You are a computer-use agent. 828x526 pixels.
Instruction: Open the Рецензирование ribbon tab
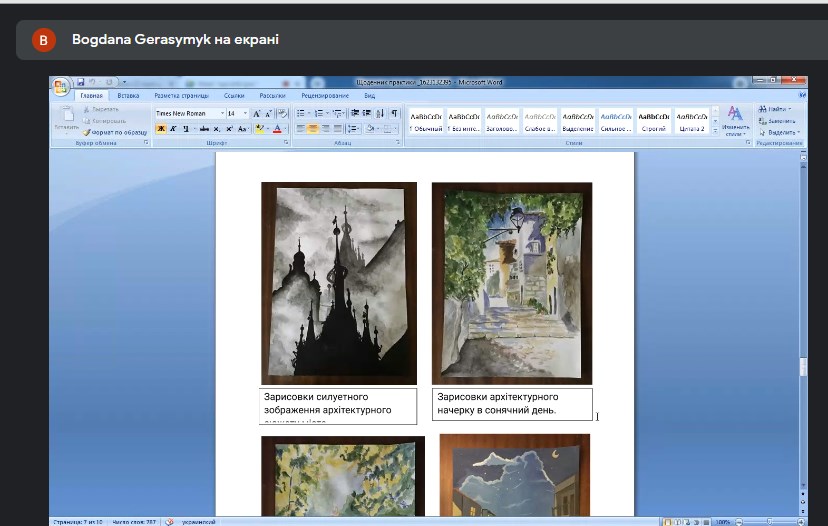[325, 96]
